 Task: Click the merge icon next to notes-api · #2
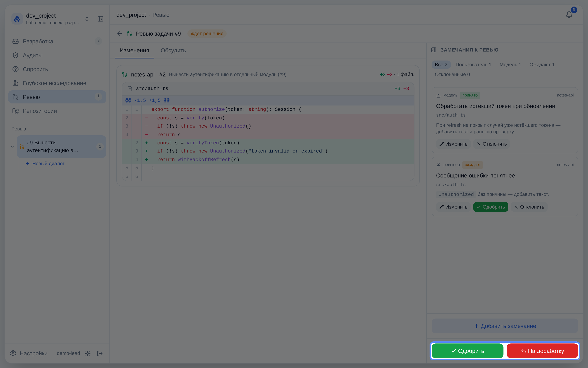(x=125, y=74)
